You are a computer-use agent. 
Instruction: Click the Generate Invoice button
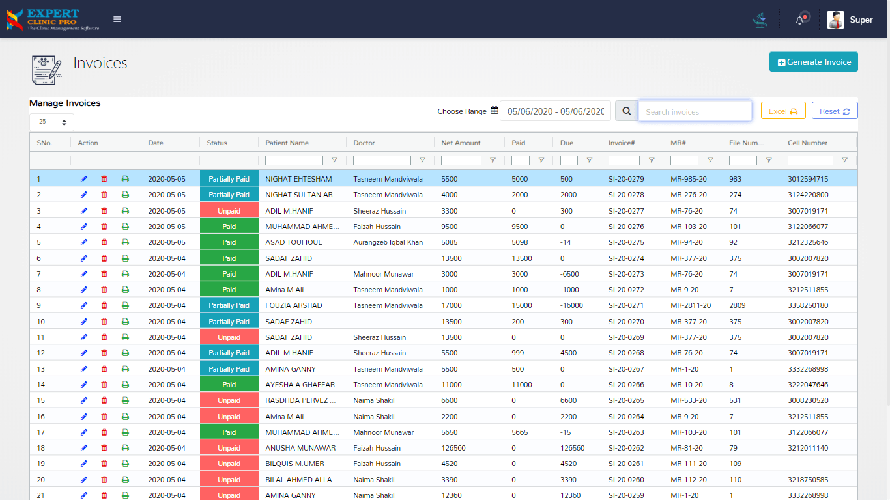coord(813,62)
